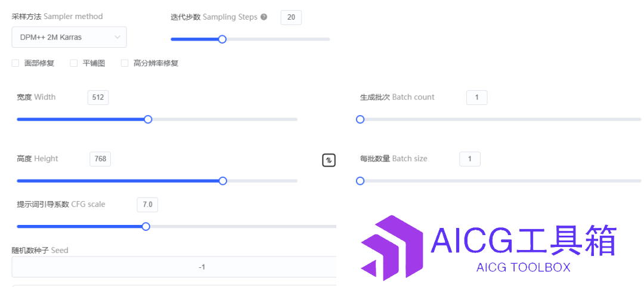Click the CFG scale value box

[x=147, y=205]
